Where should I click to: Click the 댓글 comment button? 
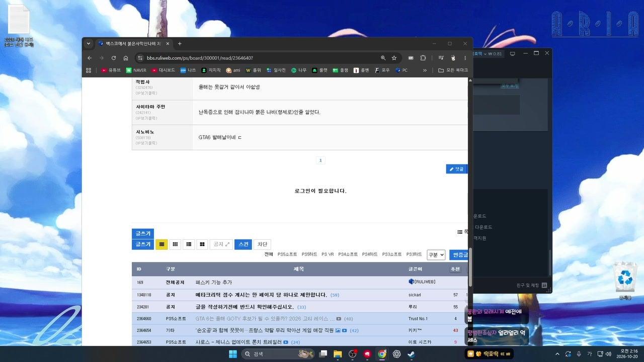pyautogui.click(x=457, y=169)
